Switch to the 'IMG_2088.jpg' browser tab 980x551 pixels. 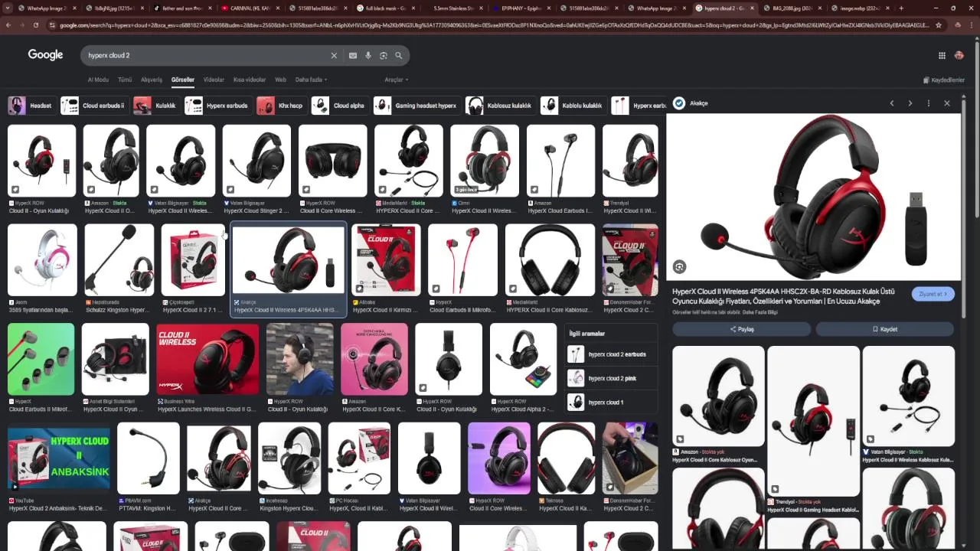tap(793, 8)
